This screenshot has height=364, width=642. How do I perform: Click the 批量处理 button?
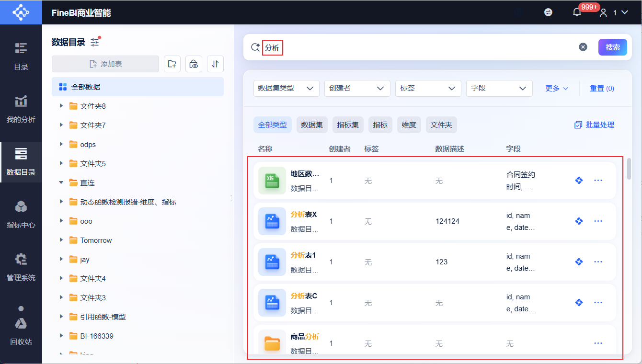[594, 125]
